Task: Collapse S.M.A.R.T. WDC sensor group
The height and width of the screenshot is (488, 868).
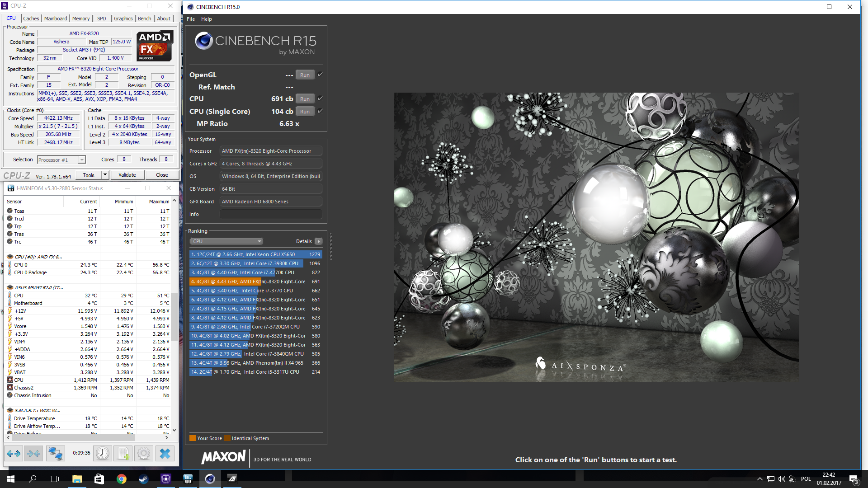Action: point(10,410)
